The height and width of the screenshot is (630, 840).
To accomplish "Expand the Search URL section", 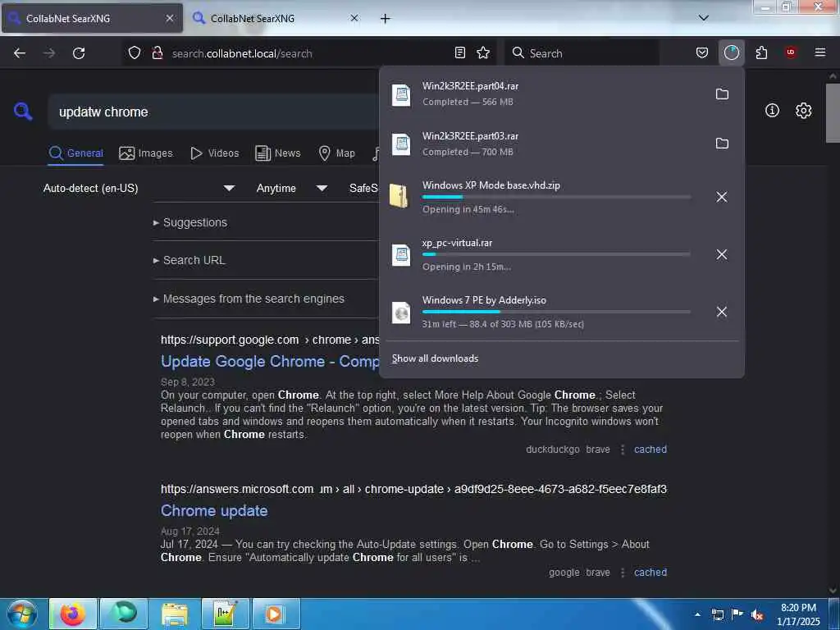I will click(189, 260).
